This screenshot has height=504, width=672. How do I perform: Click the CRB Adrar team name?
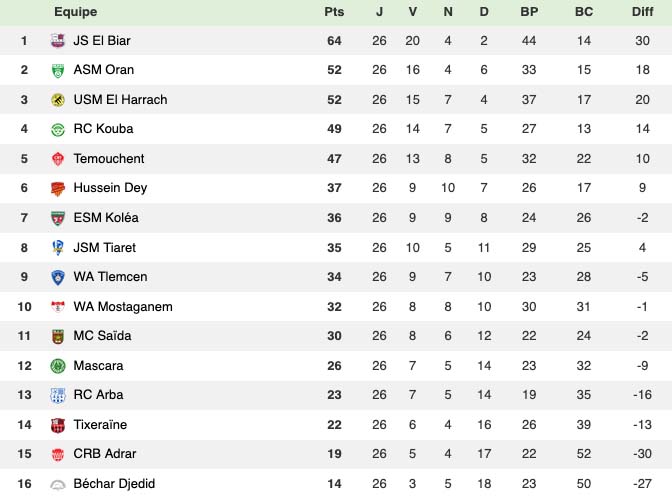pyautogui.click(x=105, y=454)
